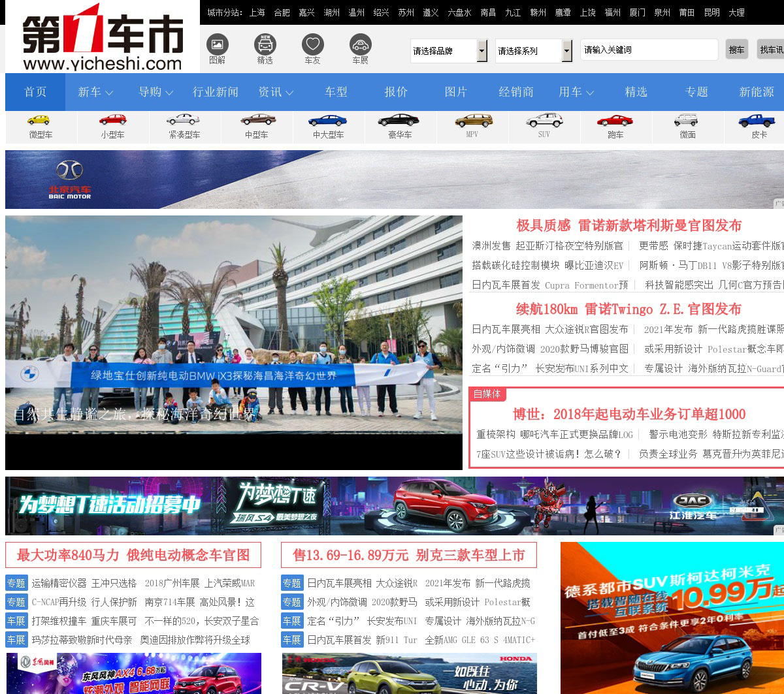Viewport: 784px width, 694px height.
Task: Open headline 售13.69-16.89万元 别克三款车型上市
Action: [x=409, y=555]
